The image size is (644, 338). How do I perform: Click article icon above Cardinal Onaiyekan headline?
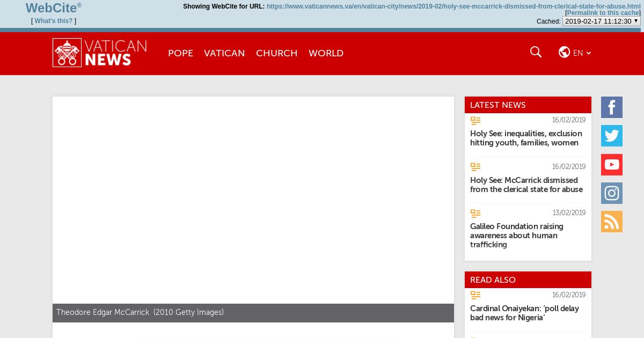[x=475, y=295]
